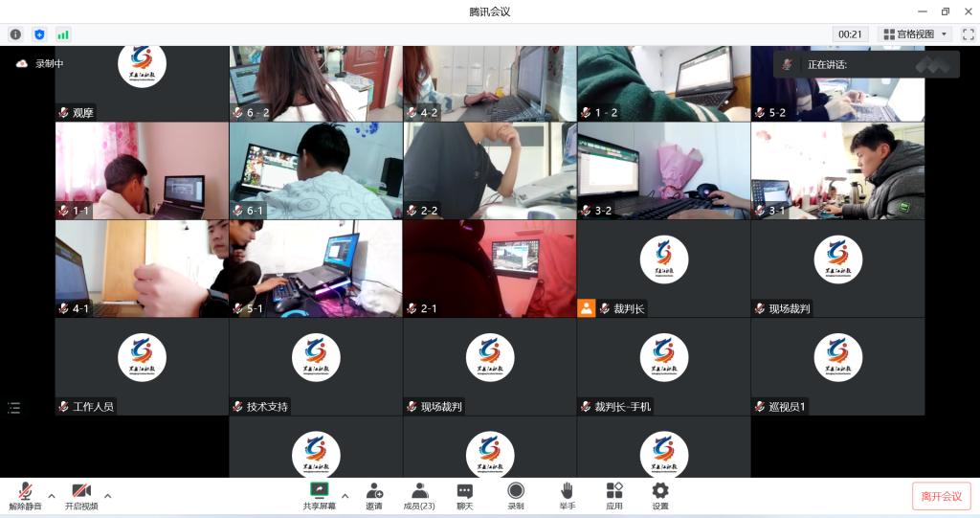Enter full screen mode via top-right icon

click(x=968, y=34)
